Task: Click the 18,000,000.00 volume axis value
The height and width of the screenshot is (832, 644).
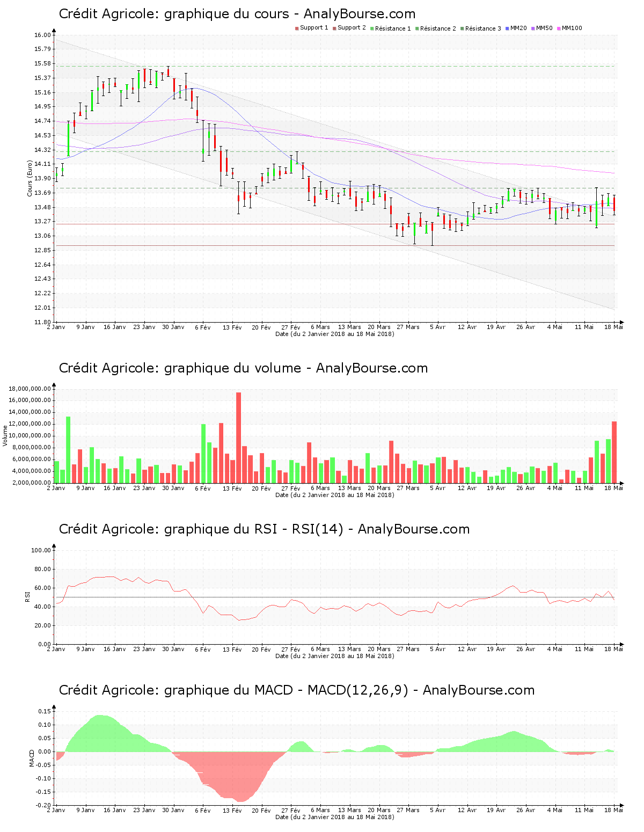Action: [x=30, y=389]
